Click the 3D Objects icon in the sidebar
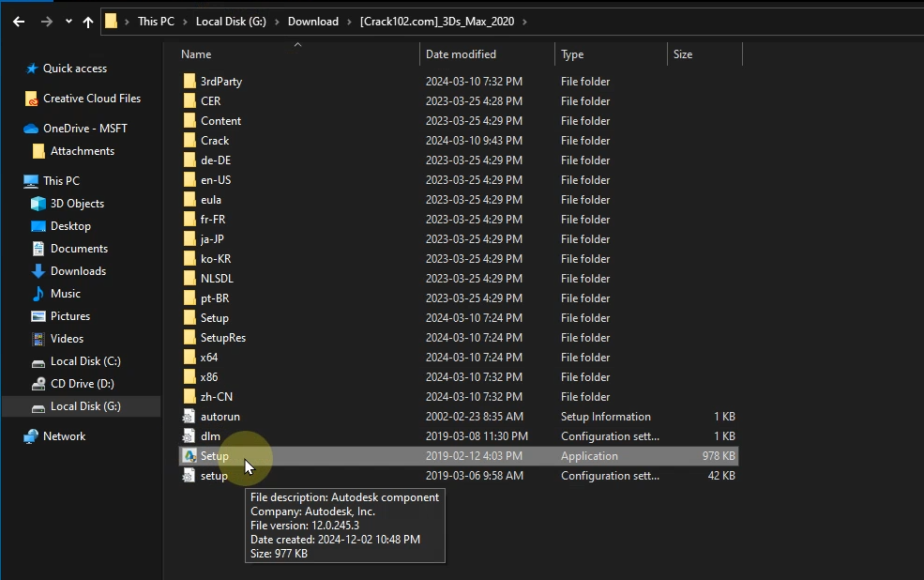 pos(38,204)
